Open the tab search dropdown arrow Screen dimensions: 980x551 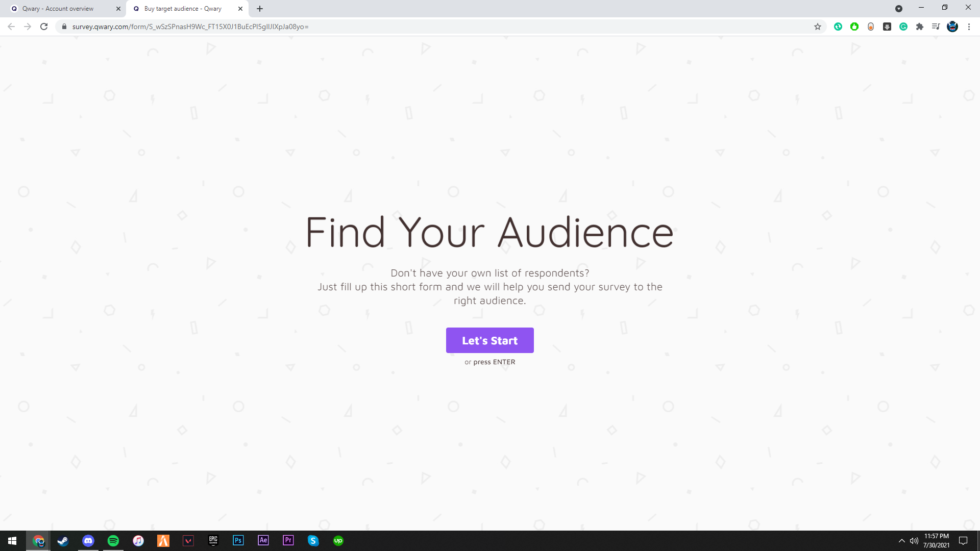899,9
